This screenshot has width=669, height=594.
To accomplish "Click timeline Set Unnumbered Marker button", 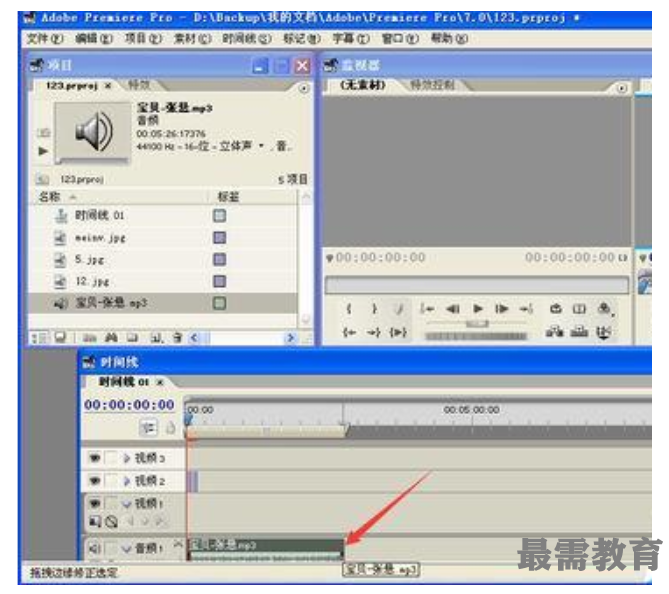I will coord(170,428).
